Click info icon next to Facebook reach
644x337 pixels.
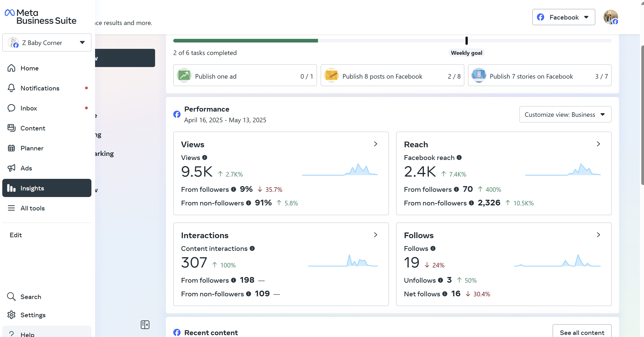click(x=459, y=157)
